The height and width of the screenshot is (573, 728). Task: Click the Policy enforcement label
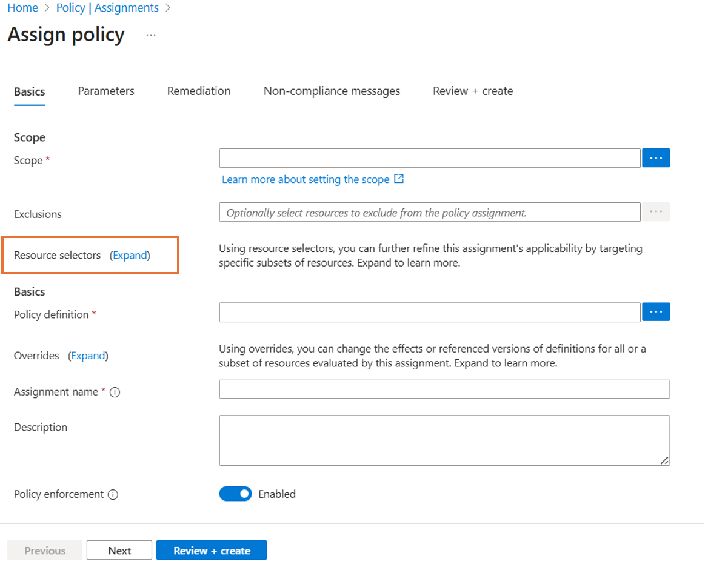coord(59,494)
